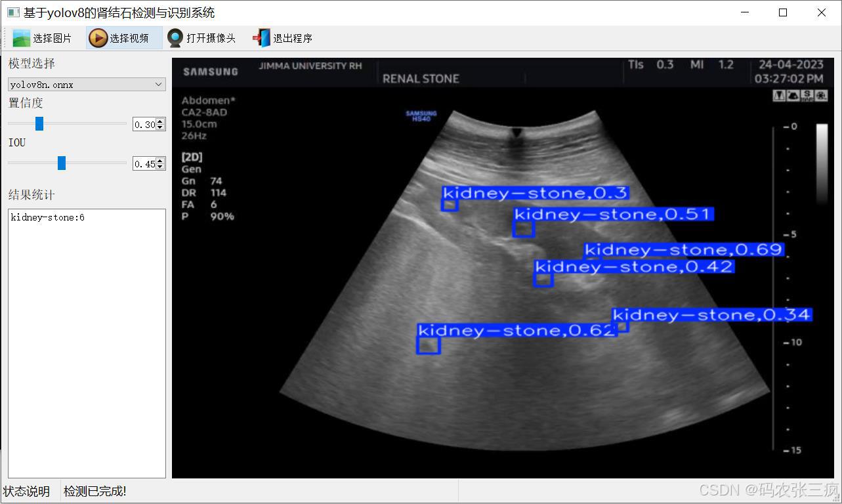Minimize the application window
This screenshot has height=504, width=842.
745,12
